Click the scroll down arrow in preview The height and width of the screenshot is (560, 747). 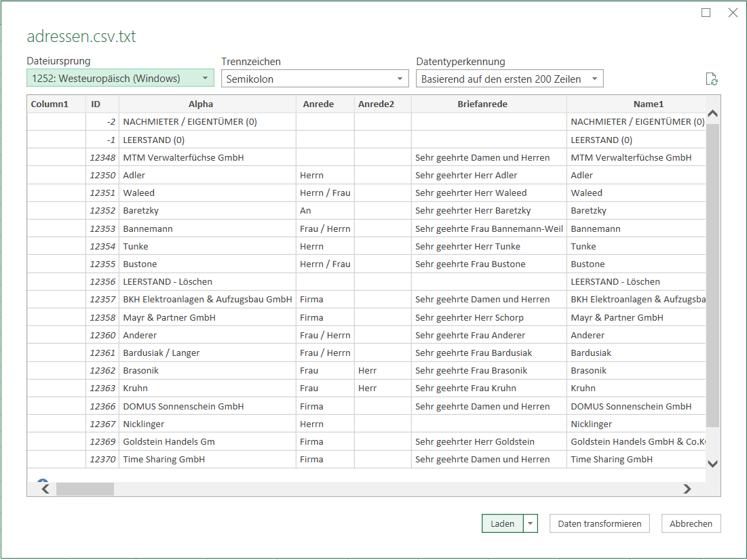712,463
